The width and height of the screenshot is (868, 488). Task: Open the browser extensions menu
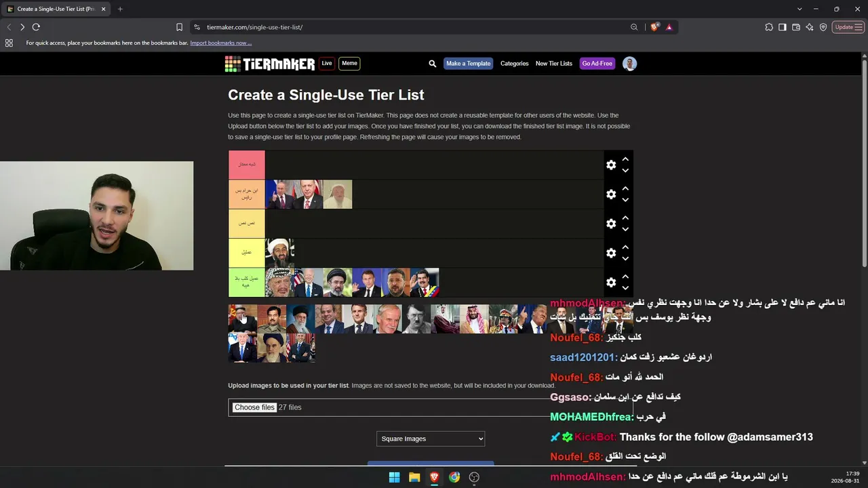tap(769, 27)
